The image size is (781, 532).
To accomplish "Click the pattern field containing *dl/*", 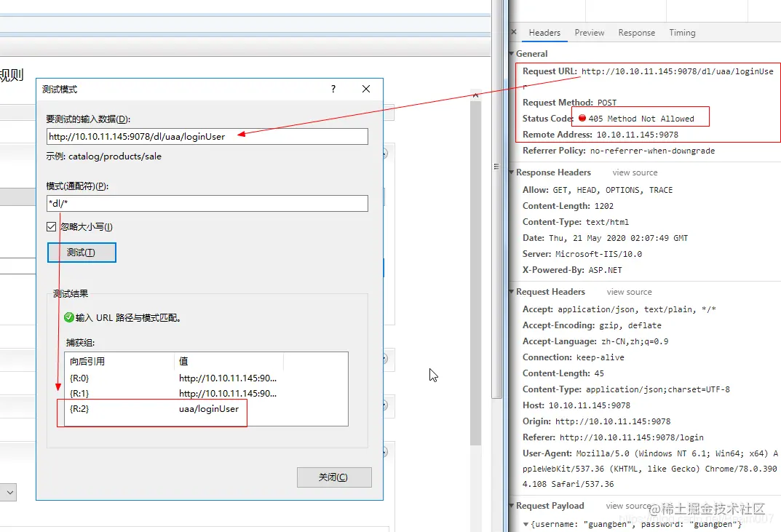I will (207, 203).
